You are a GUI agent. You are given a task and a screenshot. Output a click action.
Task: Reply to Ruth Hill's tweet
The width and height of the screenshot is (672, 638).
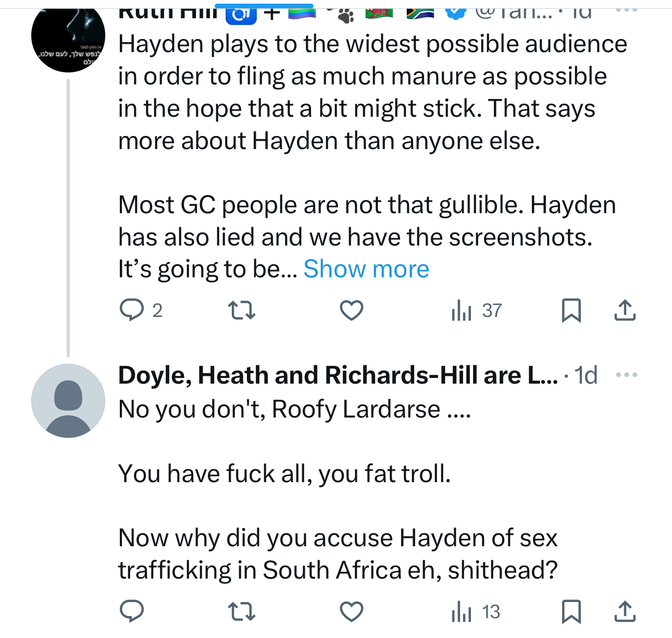pyautogui.click(x=132, y=311)
